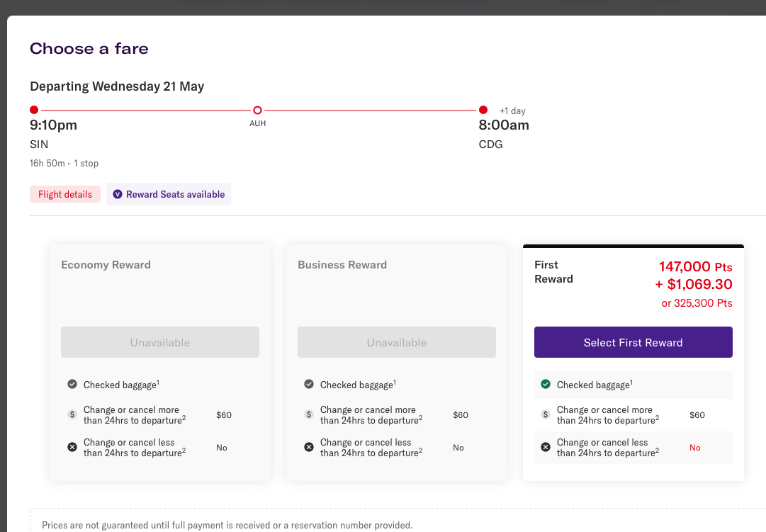Click 'Prices are not guaranteed' disclaimer text
Image resolution: width=766 pixels, height=532 pixels.
pos(227,525)
